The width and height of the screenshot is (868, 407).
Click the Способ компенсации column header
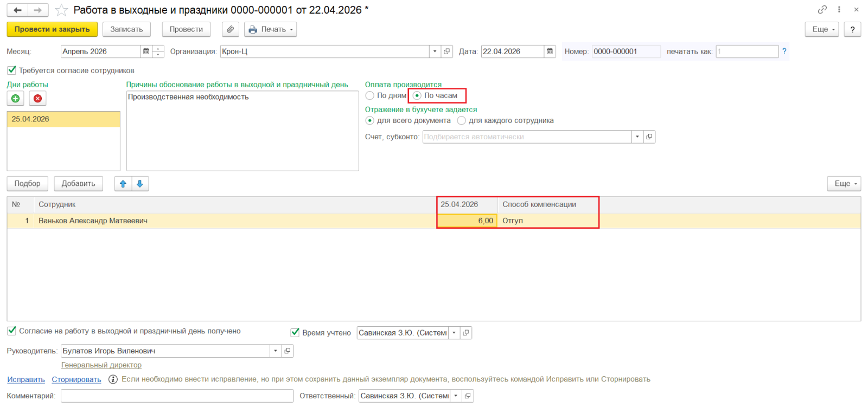tap(548, 204)
